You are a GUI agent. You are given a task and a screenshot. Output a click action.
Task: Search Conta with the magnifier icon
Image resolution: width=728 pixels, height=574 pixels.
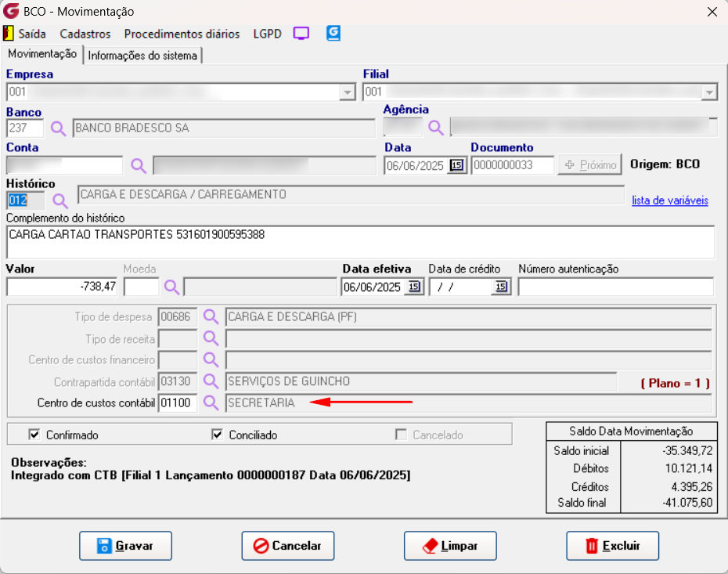pos(138,166)
